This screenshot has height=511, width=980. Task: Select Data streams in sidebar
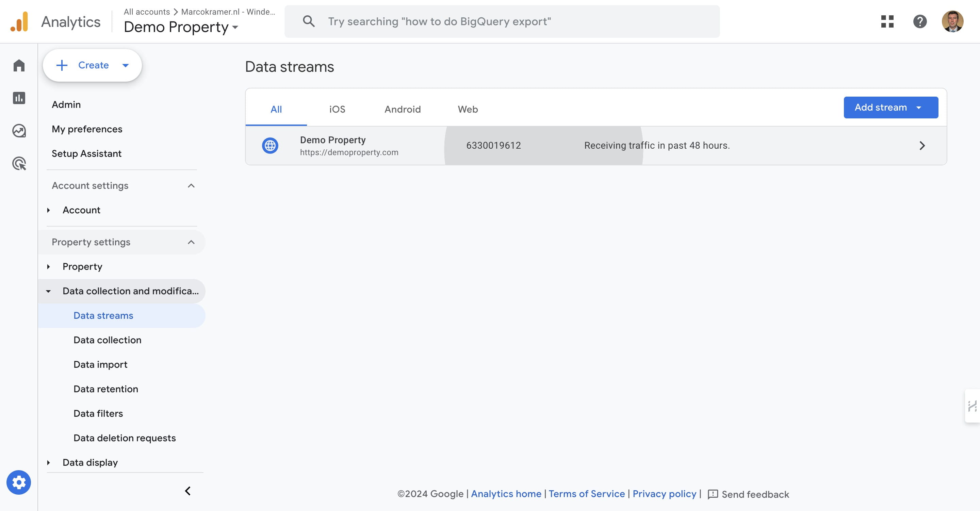tap(122, 315)
